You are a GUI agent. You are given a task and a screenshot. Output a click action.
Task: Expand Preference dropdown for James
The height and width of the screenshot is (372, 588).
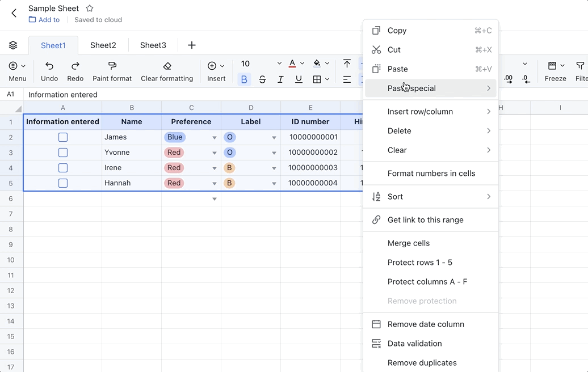(x=215, y=138)
